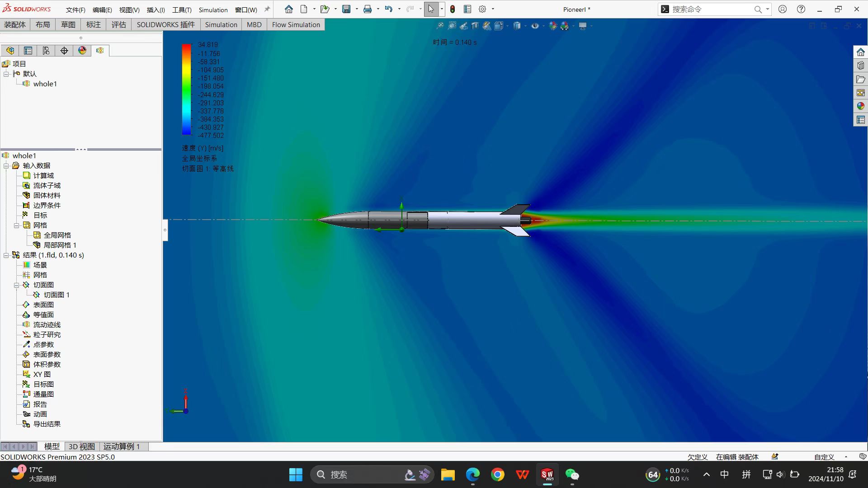Open the selection tool dropdown arrow
The height and width of the screenshot is (488, 868).
442,9
